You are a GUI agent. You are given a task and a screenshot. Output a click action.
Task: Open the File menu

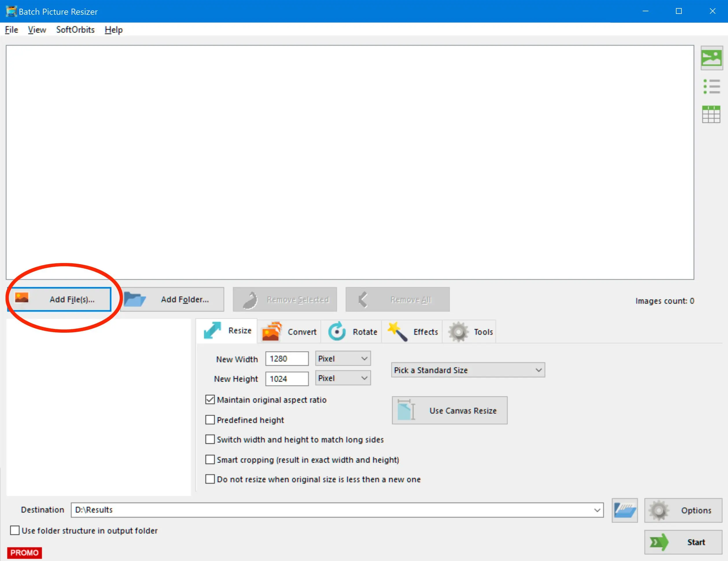point(12,29)
